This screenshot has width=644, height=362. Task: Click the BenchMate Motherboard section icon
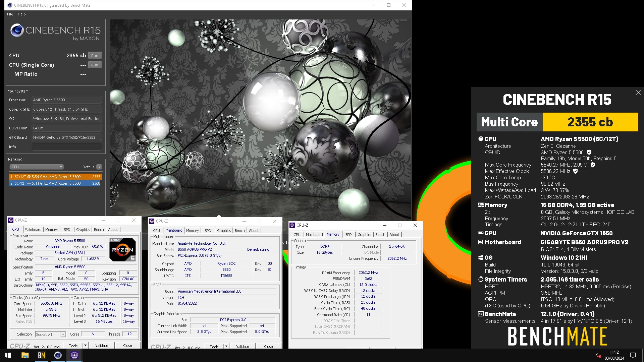point(481,242)
